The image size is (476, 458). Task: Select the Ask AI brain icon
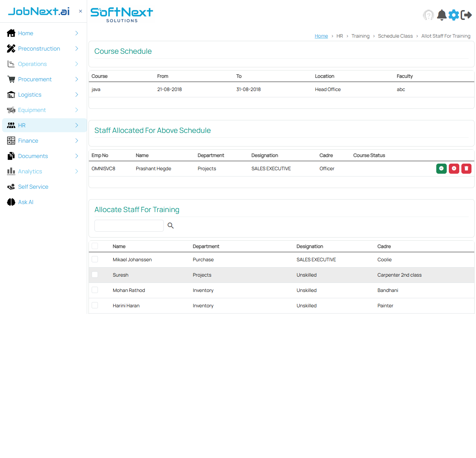tap(11, 202)
